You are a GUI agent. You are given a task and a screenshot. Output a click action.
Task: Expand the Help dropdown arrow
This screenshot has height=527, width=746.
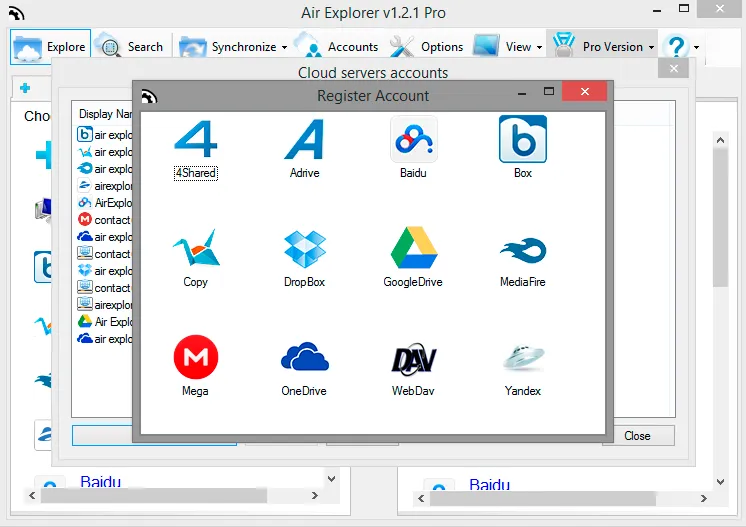coord(696,48)
